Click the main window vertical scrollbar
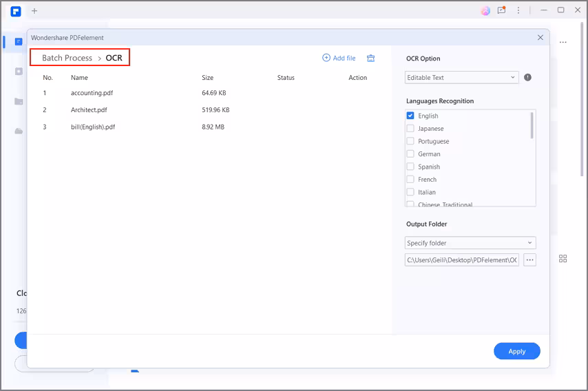 coord(582,98)
